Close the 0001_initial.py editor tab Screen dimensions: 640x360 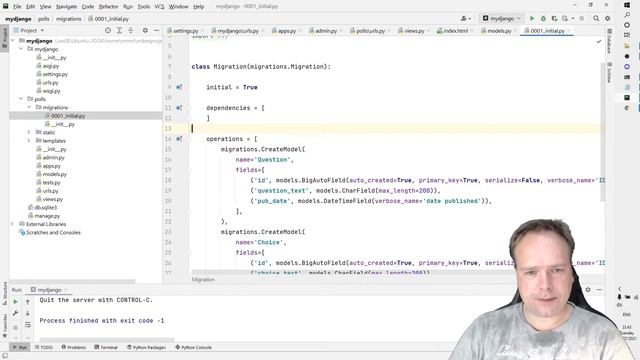[569, 31]
